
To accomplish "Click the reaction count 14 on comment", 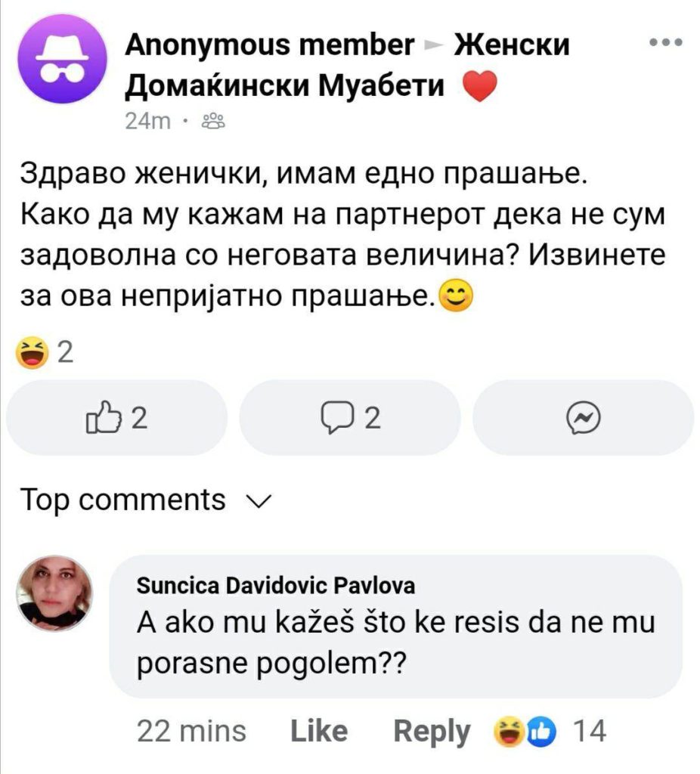I will click(x=589, y=731).
